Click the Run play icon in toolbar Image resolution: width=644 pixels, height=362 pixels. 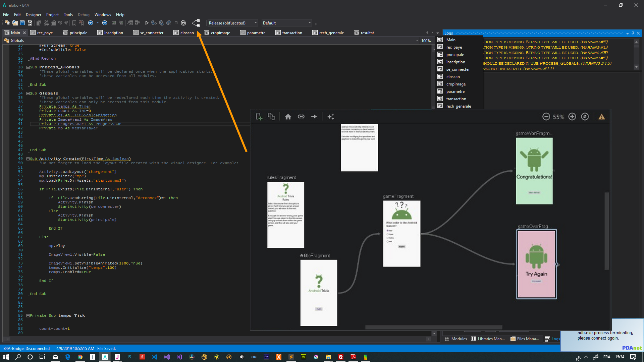pos(147,23)
